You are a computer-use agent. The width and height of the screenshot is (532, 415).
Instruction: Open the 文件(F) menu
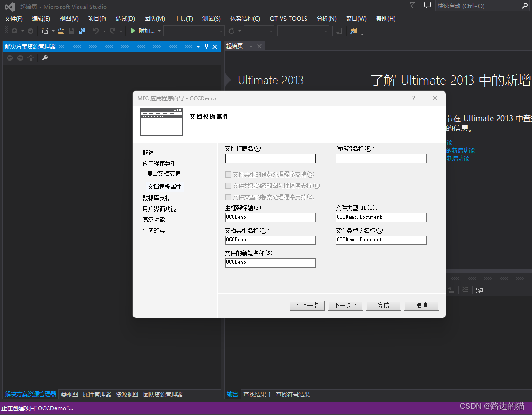pyautogui.click(x=14, y=19)
